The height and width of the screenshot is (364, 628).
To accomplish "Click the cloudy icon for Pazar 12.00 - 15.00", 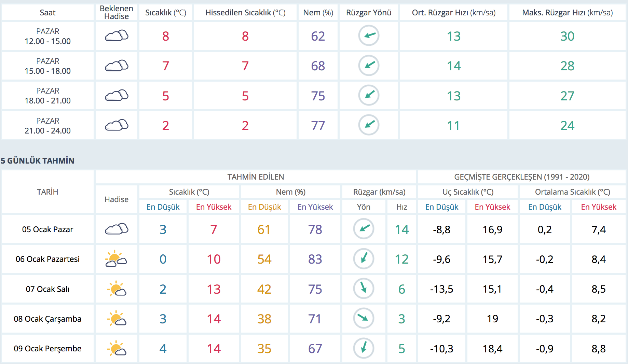I will click(117, 36).
